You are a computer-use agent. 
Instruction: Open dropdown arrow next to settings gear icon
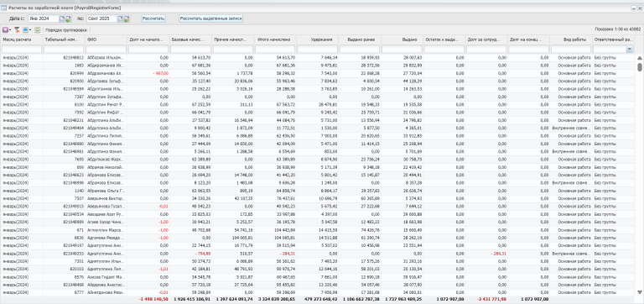[x=10, y=29]
